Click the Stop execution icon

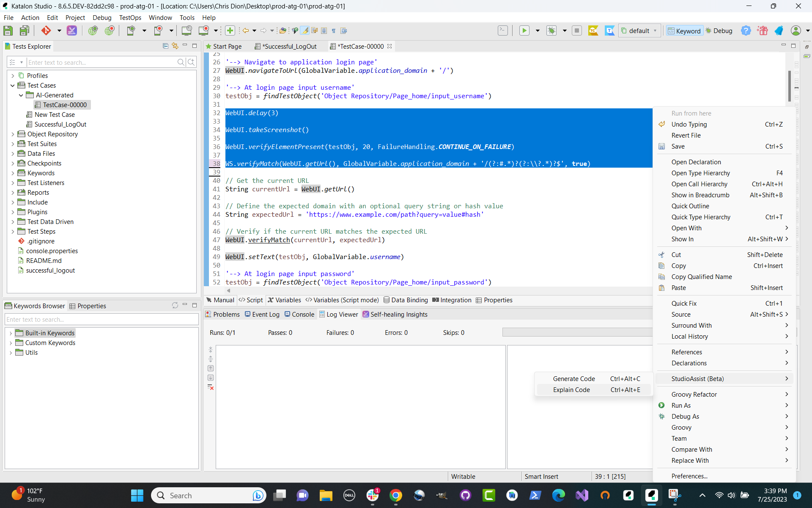point(577,30)
